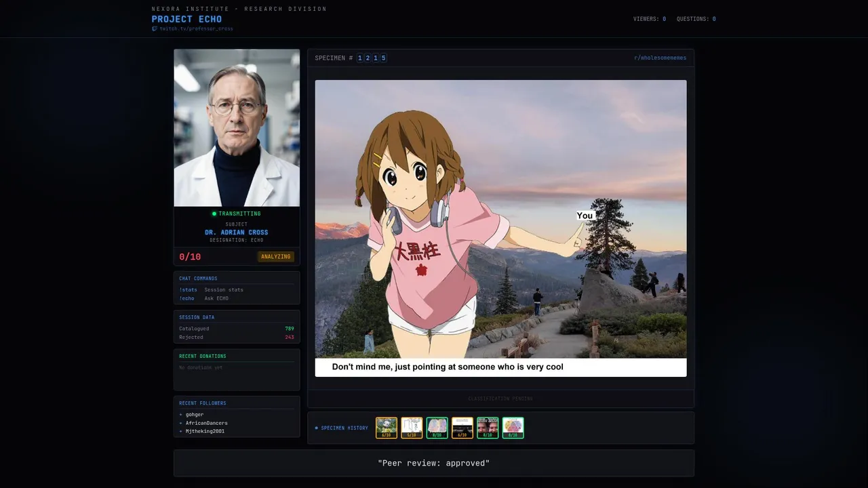Click the SPECIMEN HISTORY label
The height and width of the screenshot is (488, 868).
tap(344, 428)
